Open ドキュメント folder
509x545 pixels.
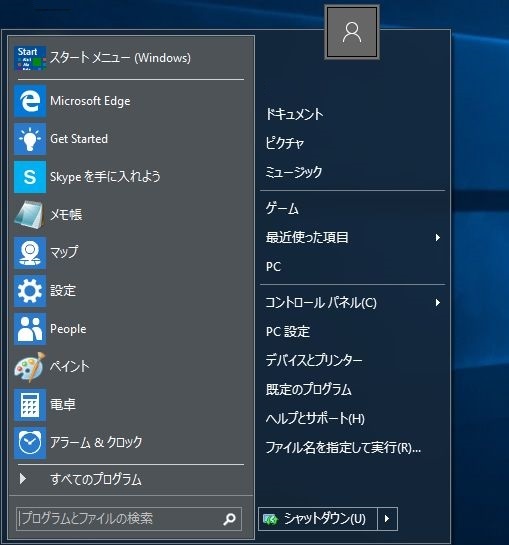(x=295, y=114)
